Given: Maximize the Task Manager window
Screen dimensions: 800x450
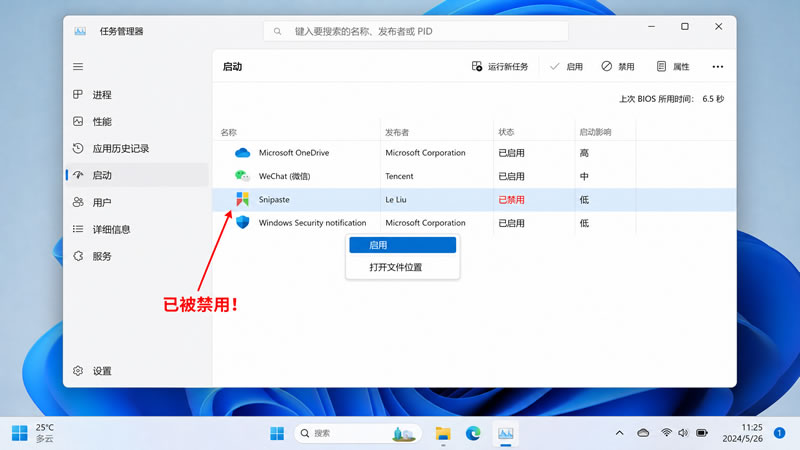Looking at the screenshot, I should pyautogui.click(x=685, y=27).
